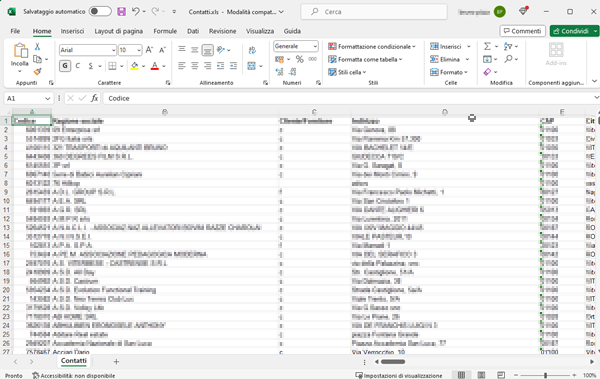Image resolution: width=600 pixels, height=379 pixels.
Task: Open the Quick Access Toolbar customize arrow
Action: pyautogui.click(x=174, y=12)
